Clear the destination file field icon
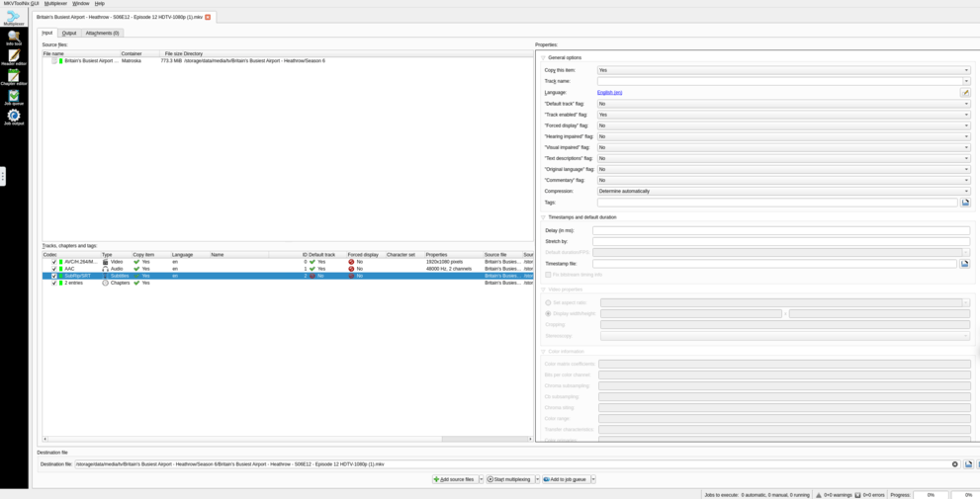 [955, 464]
